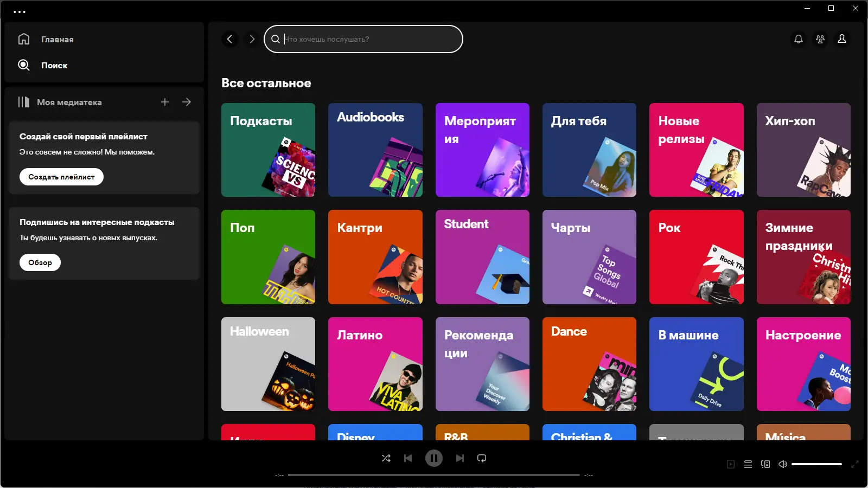868x488 pixels.
Task: Maximize the Spotify window
Action: (831, 8)
